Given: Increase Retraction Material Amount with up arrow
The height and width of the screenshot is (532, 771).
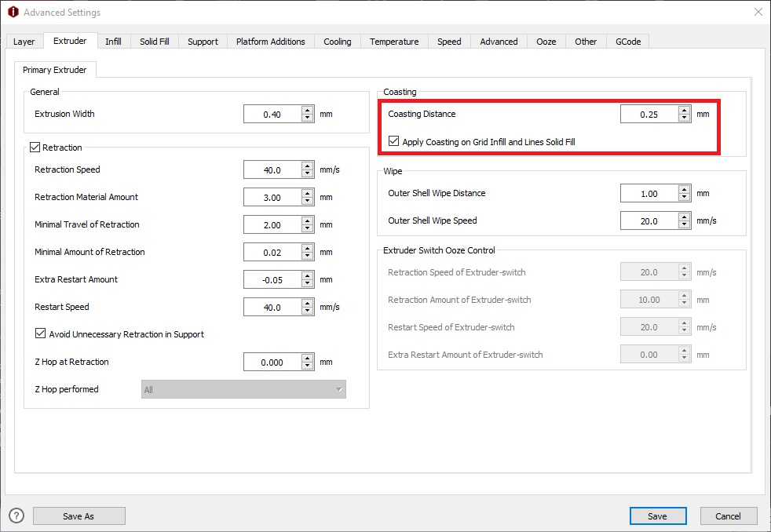Looking at the screenshot, I should point(308,194).
